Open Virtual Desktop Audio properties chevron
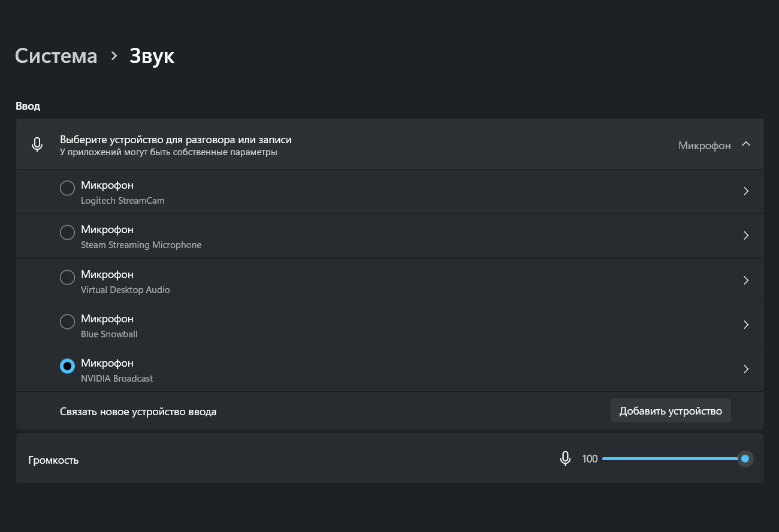The width and height of the screenshot is (779, 532). [746, 280]
